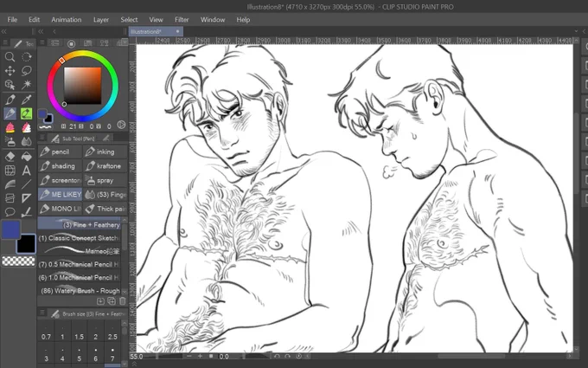This screenshot has height=368, width=588.
Task: Toggle HSV/HLS color space button
Action: [x=122, y=125]
